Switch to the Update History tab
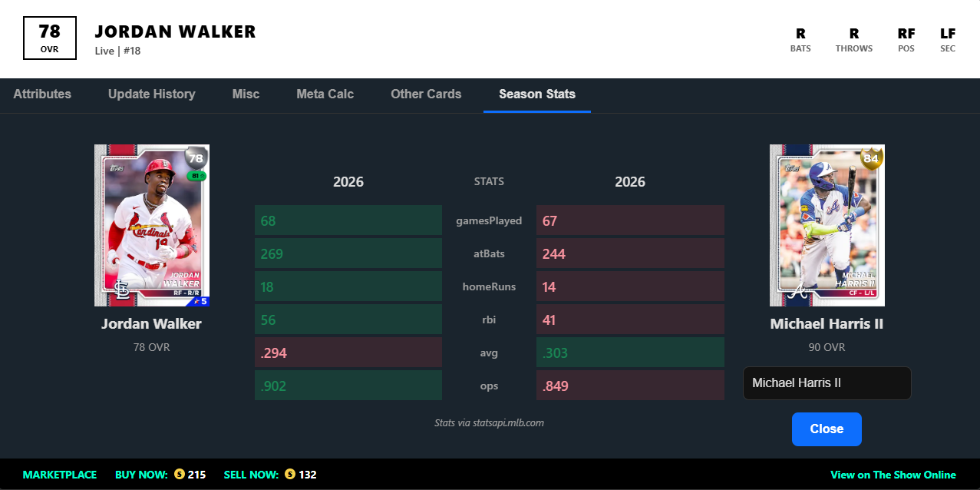Screen dimensions: 980x490 (152, 94)
